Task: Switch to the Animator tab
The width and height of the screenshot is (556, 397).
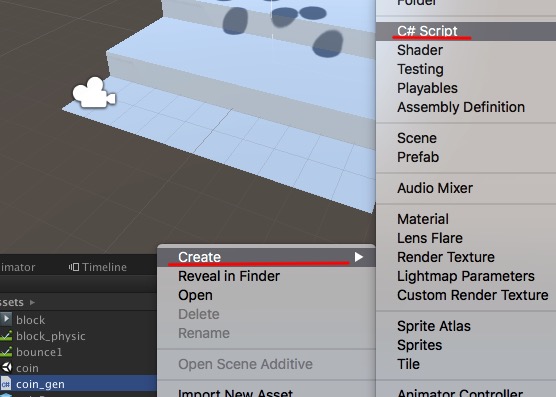Action: [18, 267]
